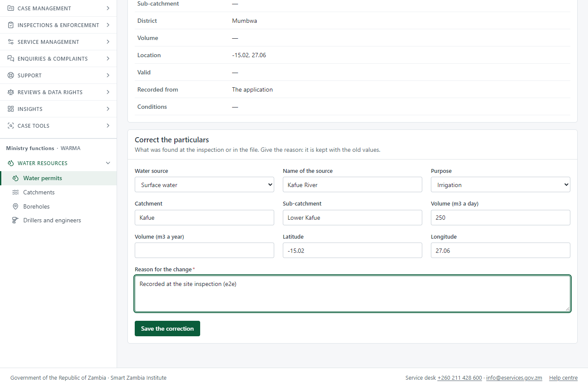This screenshot has width=588, height=387.
Task: Expand Inspections & Enforcement chevron
Action: coord(108,25)
